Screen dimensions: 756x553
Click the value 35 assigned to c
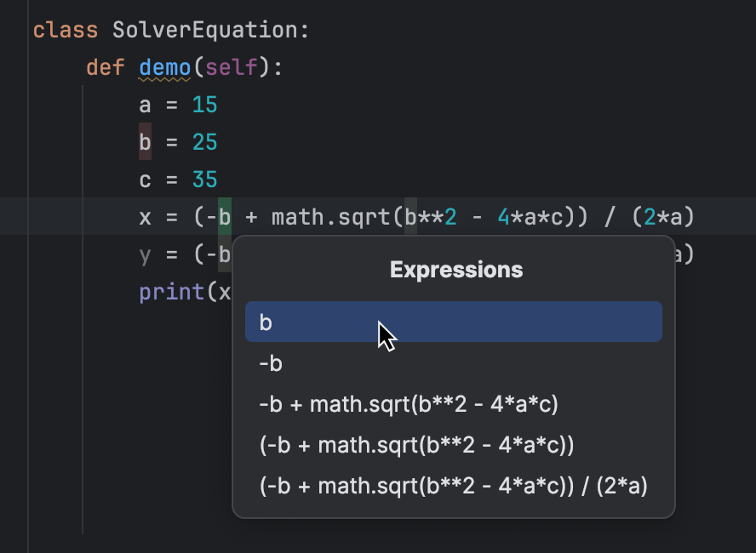point(204,180)
